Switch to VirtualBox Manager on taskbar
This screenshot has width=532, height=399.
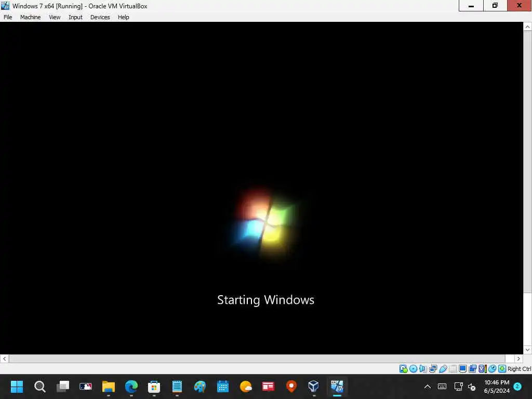(314, 387)
